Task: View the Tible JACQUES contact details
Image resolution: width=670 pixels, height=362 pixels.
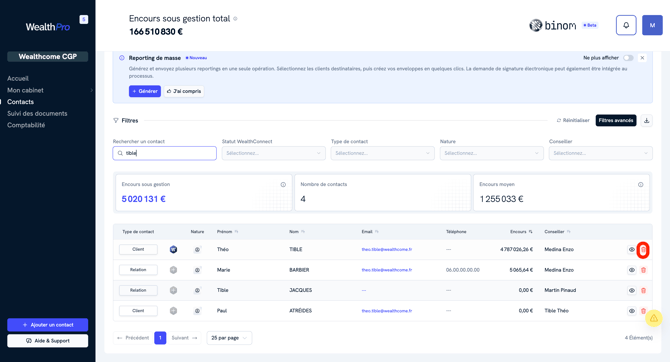Action: point(632,290)
